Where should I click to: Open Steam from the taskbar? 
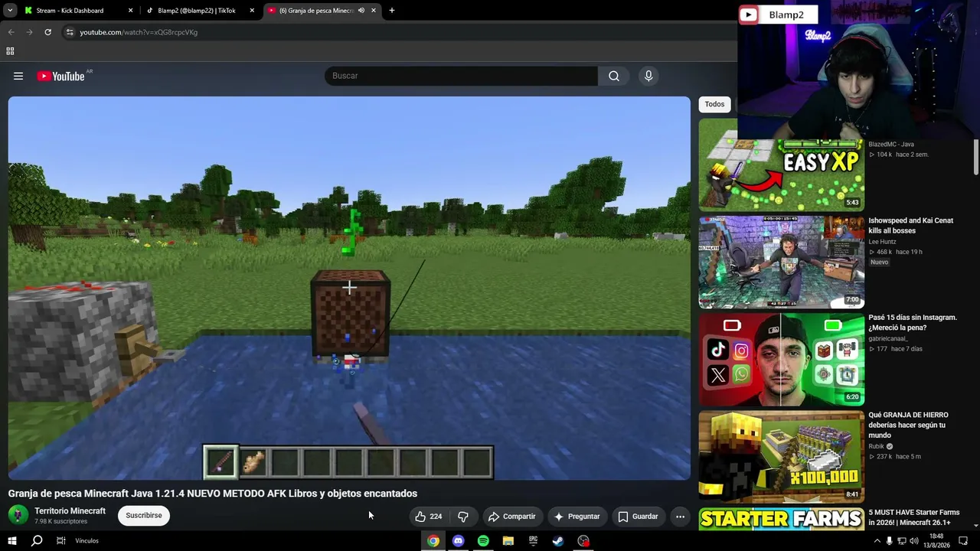click(558, 540)
